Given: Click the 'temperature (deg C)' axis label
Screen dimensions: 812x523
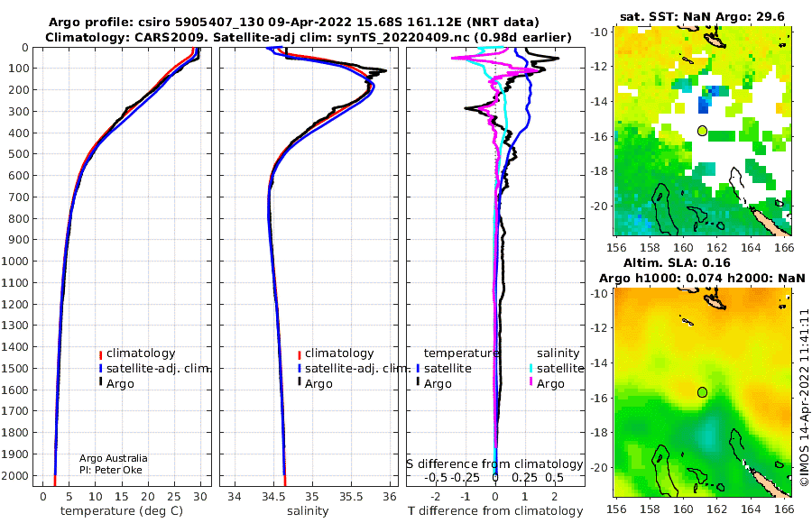Looking at the screenshot, I should coord(122,511).
